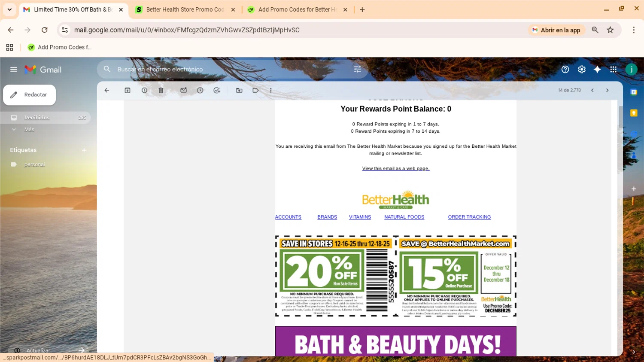
Task: Navigate back in the browser
Action: click(11, 30)
